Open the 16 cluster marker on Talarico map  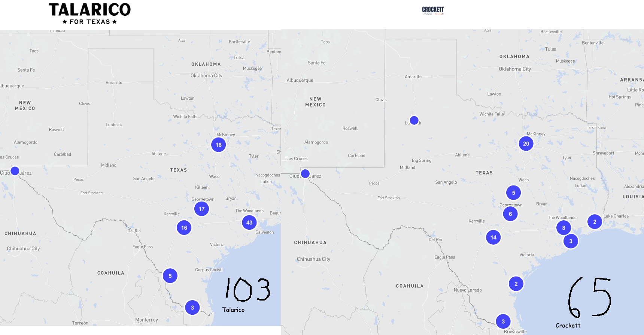click(x=184, y=227)
